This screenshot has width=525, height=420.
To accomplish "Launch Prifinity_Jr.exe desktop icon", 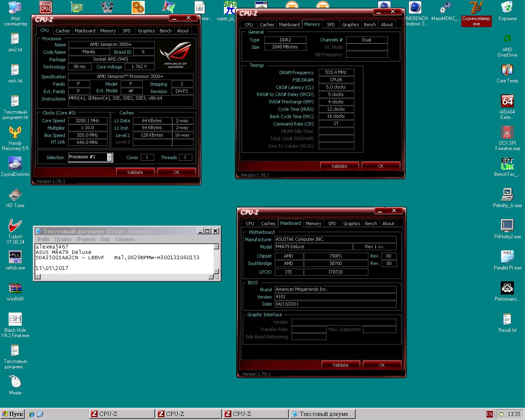I will pyautogui.click(x=507, y=198).
